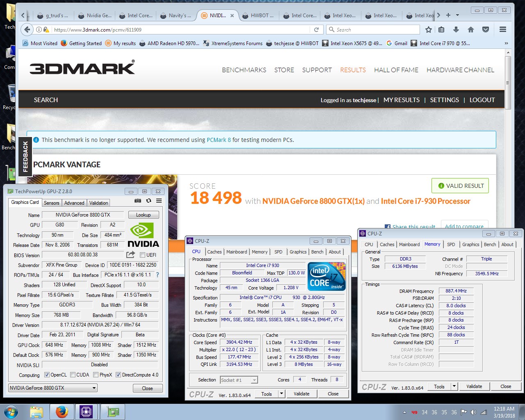Image resolution: width=525 pixels, height=420 pixels.
Task: Open SPD tab in CPU-Z Memory window
Action: (451, 244)
